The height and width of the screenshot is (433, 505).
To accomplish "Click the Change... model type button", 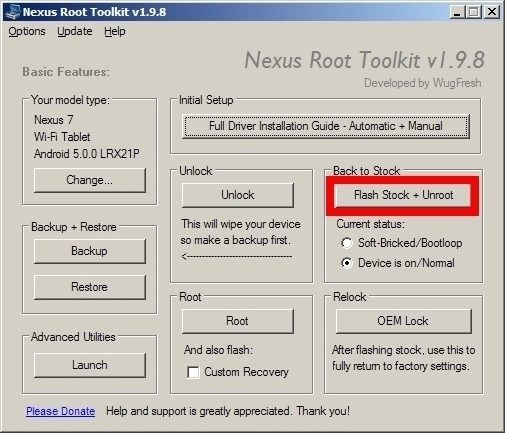I will (x=90, y=180).
